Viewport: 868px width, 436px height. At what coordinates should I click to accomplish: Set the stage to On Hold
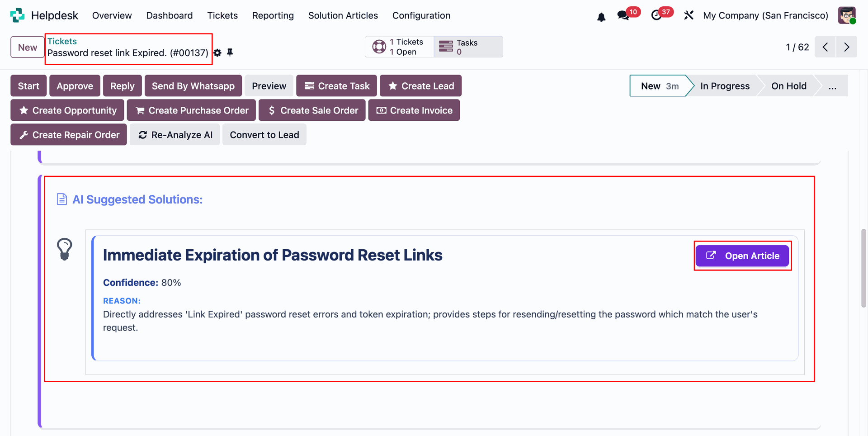tap(788, 86)
